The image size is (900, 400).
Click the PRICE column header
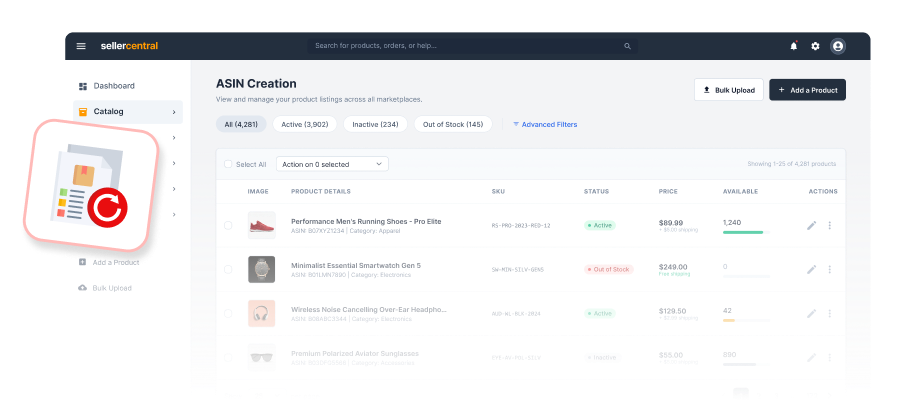pos(668,192)
